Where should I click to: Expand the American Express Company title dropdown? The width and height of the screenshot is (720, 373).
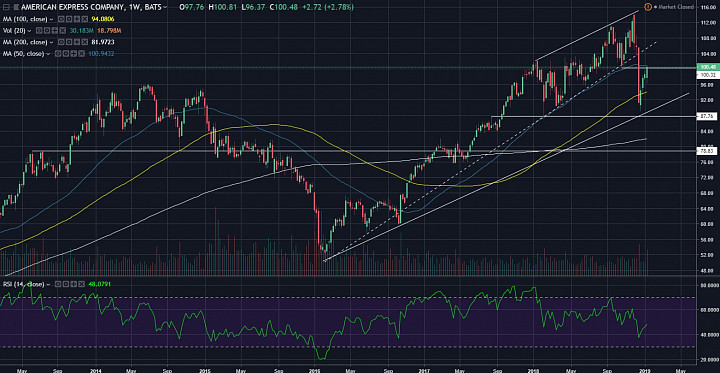pos(165,7)
